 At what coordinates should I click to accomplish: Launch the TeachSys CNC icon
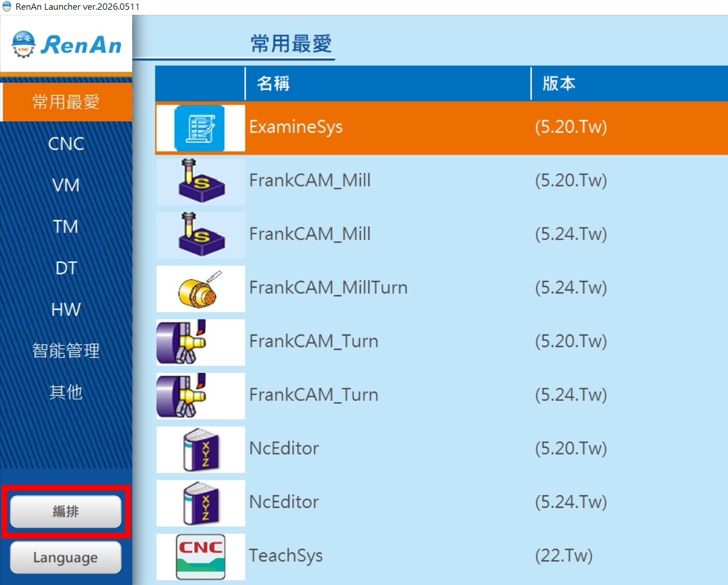(x=201, y=557)
